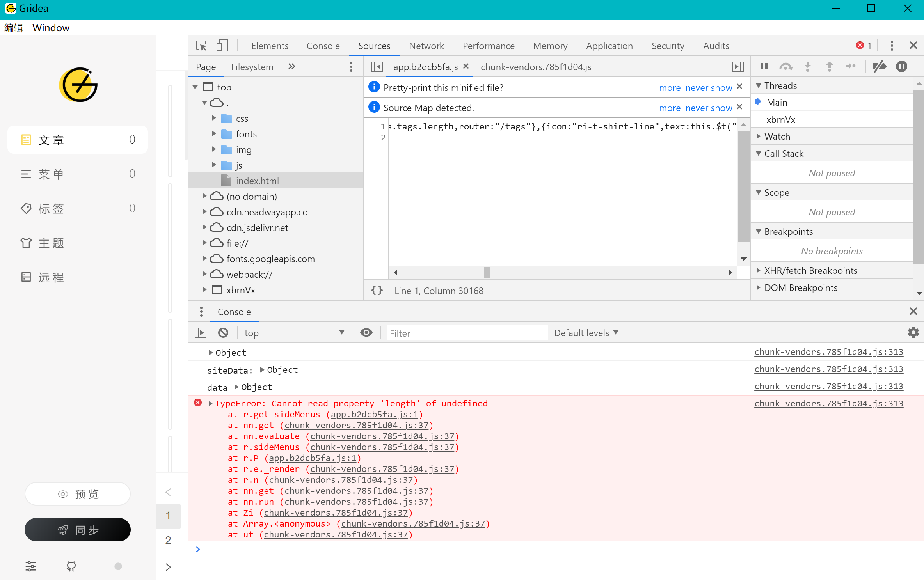Click never show for the pretty-print prompt
This screenshot has width=924, height=580.
pyautogui.click(x=708, y=87)
